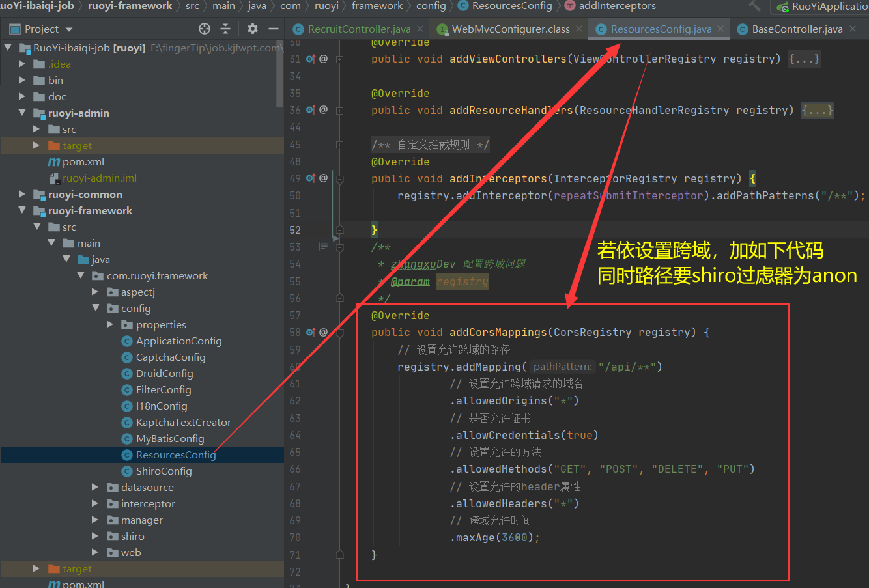Click the hammer Build Project icon
Screen dimensions: 869x588
click(x=755, y=6)
